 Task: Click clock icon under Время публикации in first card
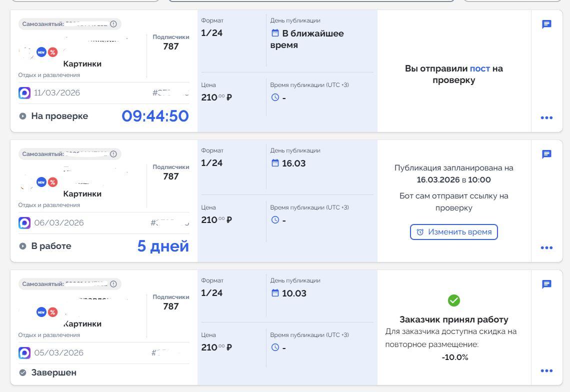click(275, 97)
